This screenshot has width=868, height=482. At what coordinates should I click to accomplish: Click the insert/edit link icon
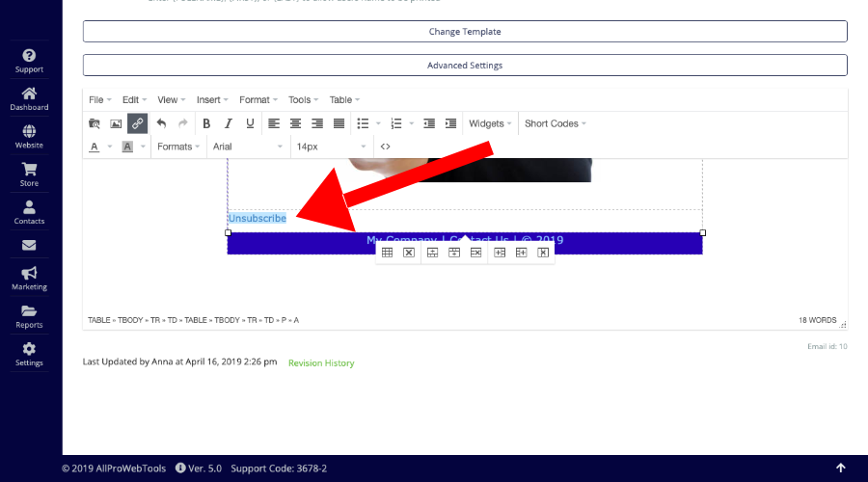coord(137,123)
